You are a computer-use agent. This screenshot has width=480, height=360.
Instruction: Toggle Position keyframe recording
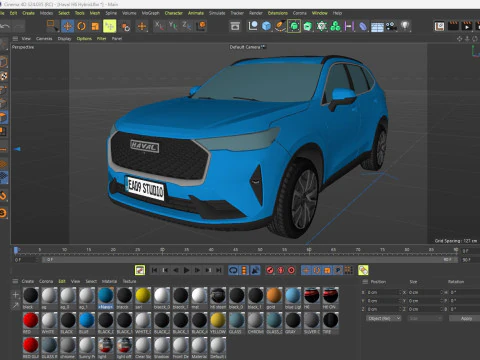click(x=306, y=270)
